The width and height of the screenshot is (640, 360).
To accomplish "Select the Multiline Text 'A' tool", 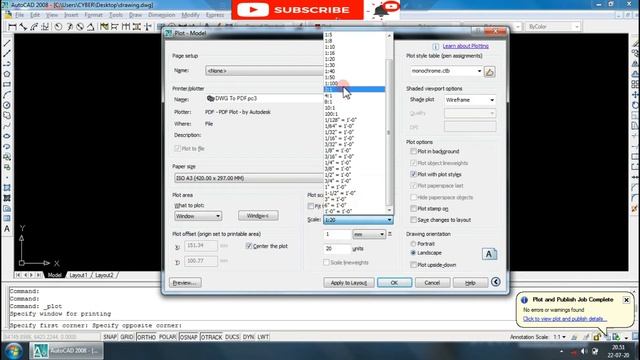I will pos(7,229).
